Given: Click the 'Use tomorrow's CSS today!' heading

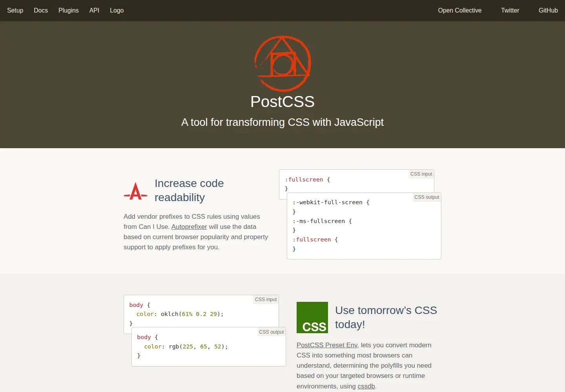Looking at the screenshot, I should 386,318.
